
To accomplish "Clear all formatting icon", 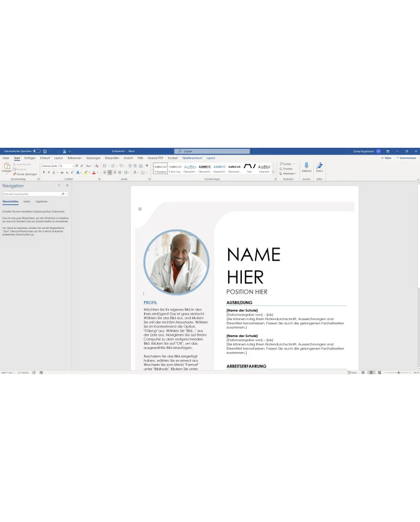I will (x=97, y=166).
